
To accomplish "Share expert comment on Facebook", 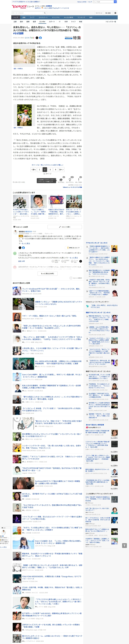I will (x=23, y=248).
